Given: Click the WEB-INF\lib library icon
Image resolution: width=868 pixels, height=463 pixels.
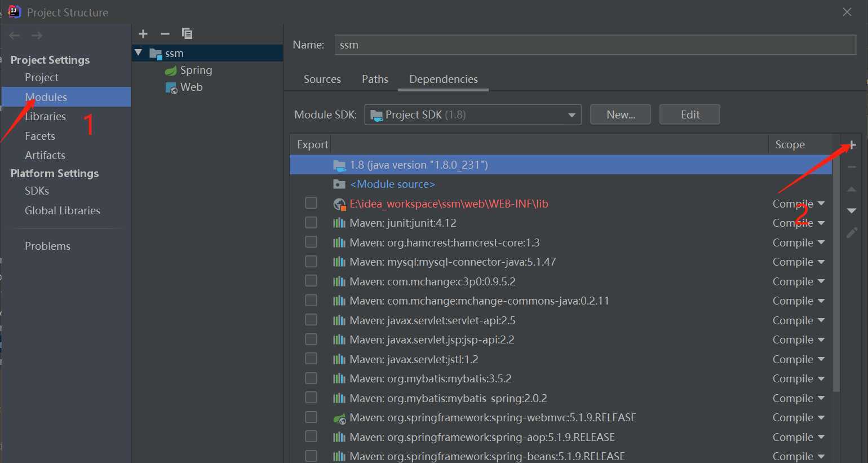Looking at the screenshot, I should [339, 204].
